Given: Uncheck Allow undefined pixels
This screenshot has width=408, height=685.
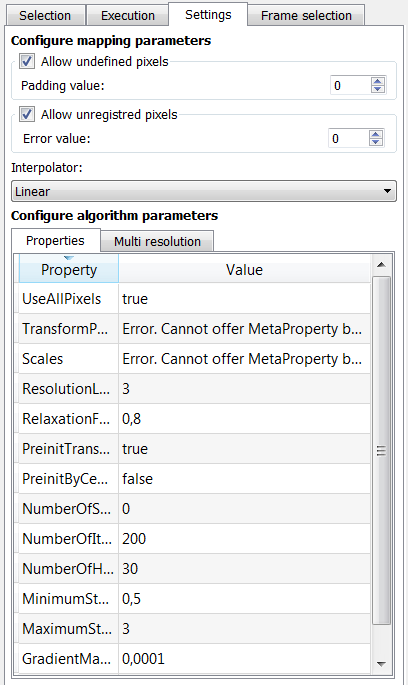Looking at the screenshot, I should point(27,62).
